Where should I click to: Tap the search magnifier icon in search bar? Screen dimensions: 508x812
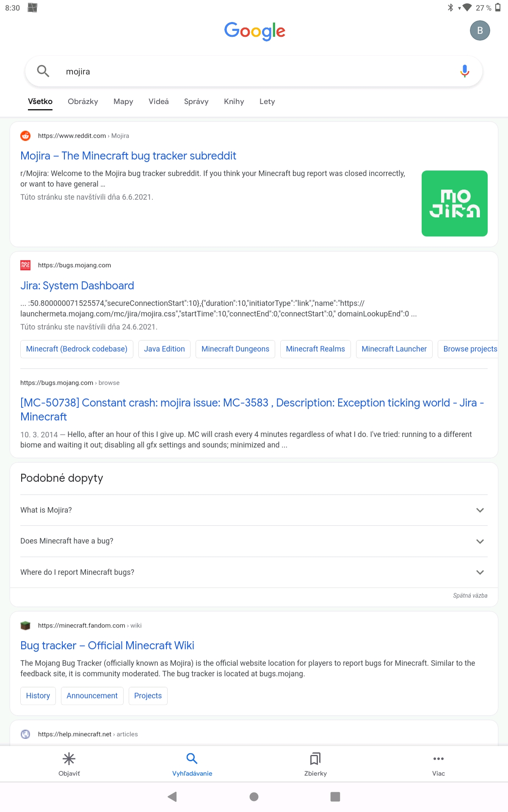pos(43,71)
